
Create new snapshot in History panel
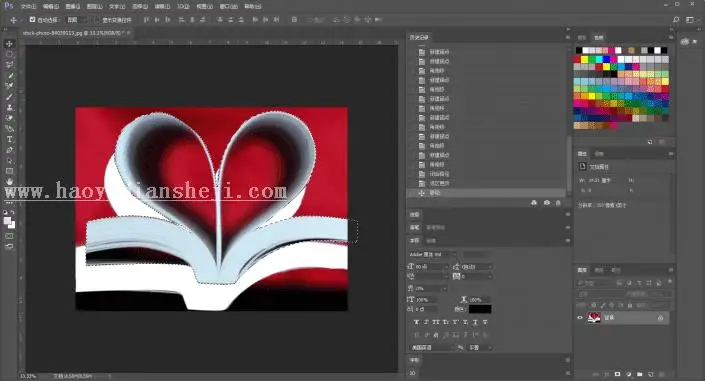click(x=547, y=203)
